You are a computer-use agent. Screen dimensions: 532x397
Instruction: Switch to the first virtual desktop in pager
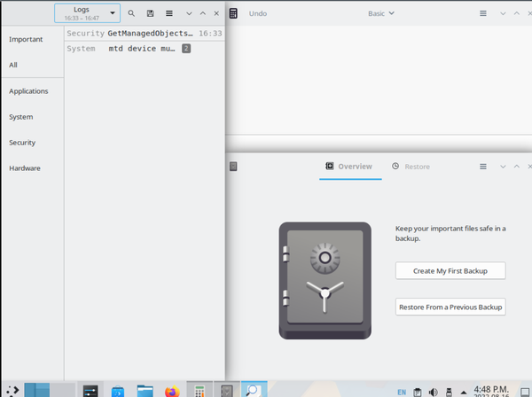click(x=37, y=390)
